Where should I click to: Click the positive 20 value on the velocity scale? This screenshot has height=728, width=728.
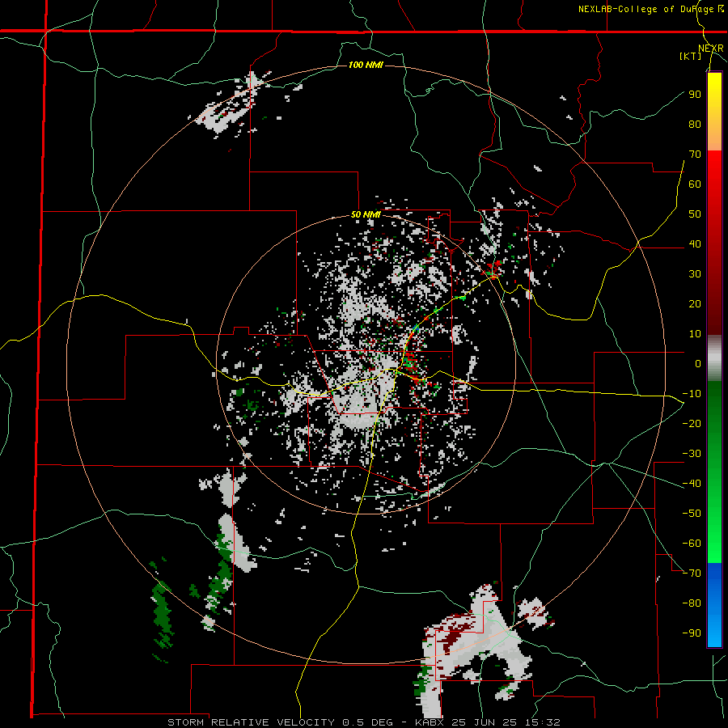click(x=695, y=303)
